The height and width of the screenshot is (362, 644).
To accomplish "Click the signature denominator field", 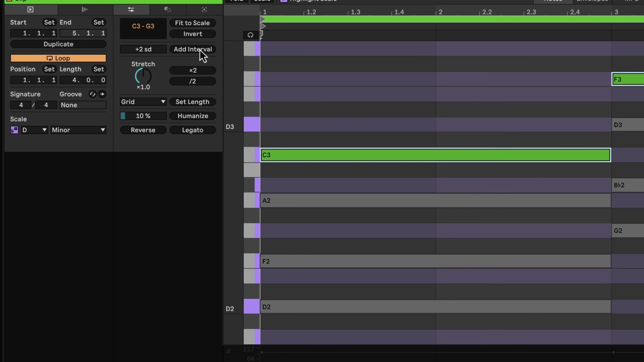I will click(x=46, y=105).
